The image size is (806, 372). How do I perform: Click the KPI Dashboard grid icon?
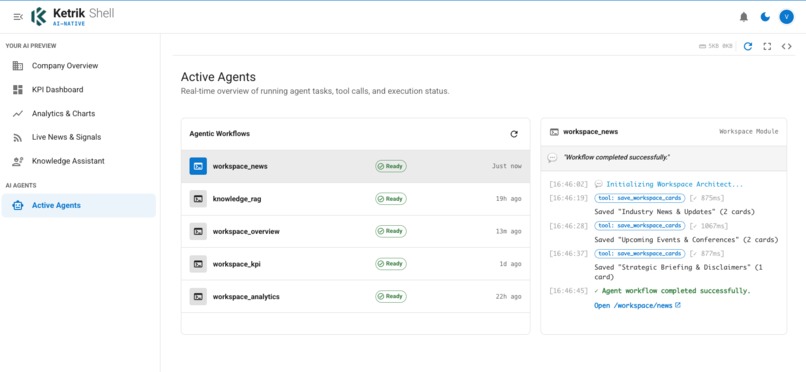pyautogui.click(x=18, y=89)
